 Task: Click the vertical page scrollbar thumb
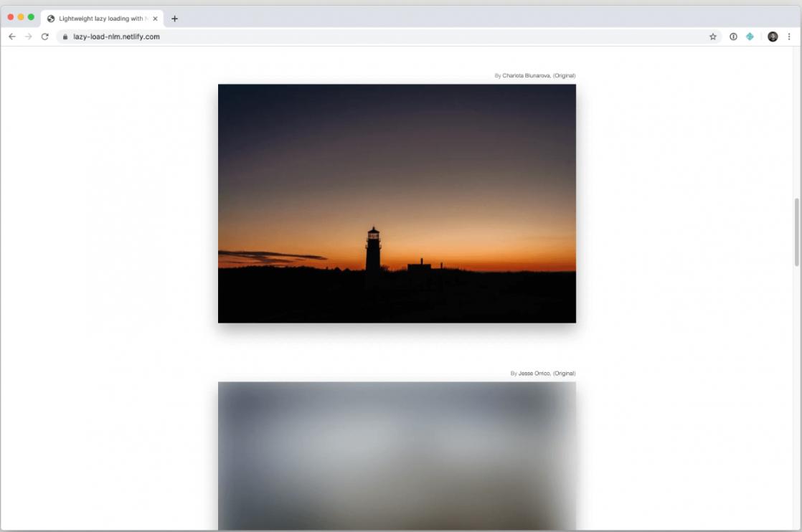coord(796,232)
